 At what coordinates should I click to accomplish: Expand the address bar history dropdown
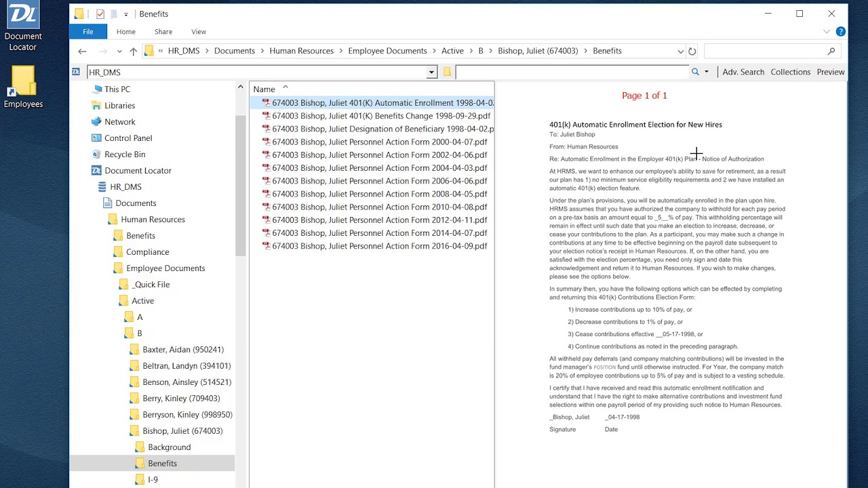(680, 52)
